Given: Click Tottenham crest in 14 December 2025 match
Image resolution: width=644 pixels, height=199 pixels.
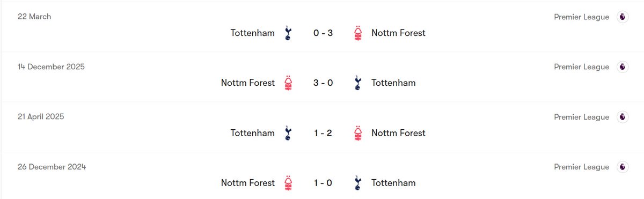Looking at the screenshot, I should coord(358,83).
